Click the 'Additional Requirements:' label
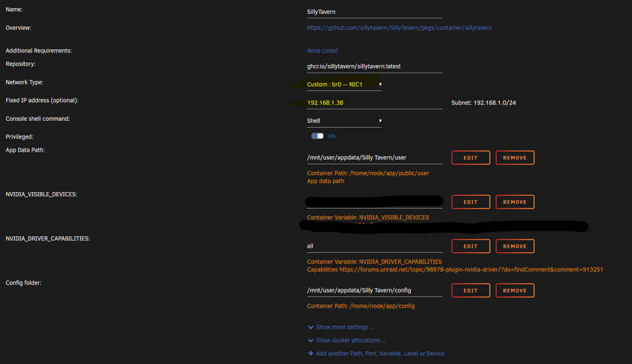The width and height of the screenshot is (632, 364). 39,51
